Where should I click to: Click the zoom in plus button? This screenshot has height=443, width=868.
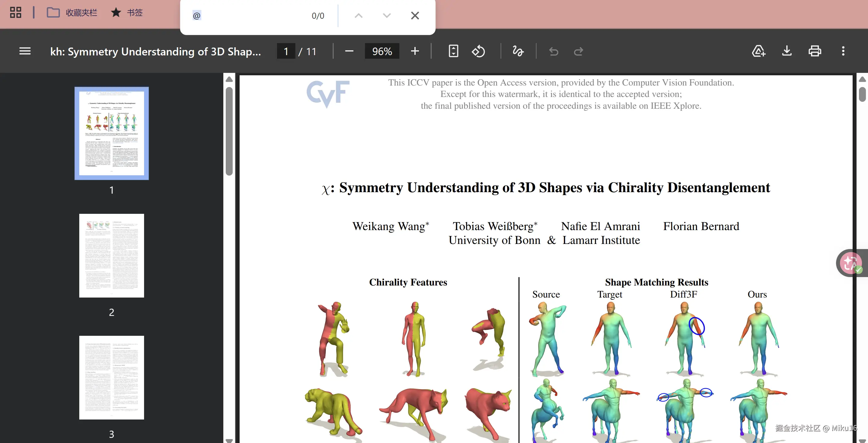click(415, 51)
